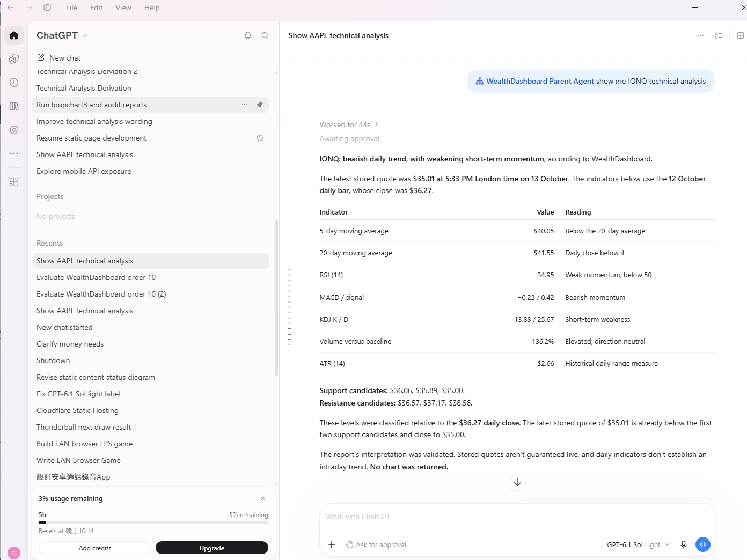This screenshot has height=560, width=747.
Task: Click the Add credits button
Action: (x=95, y=548)
